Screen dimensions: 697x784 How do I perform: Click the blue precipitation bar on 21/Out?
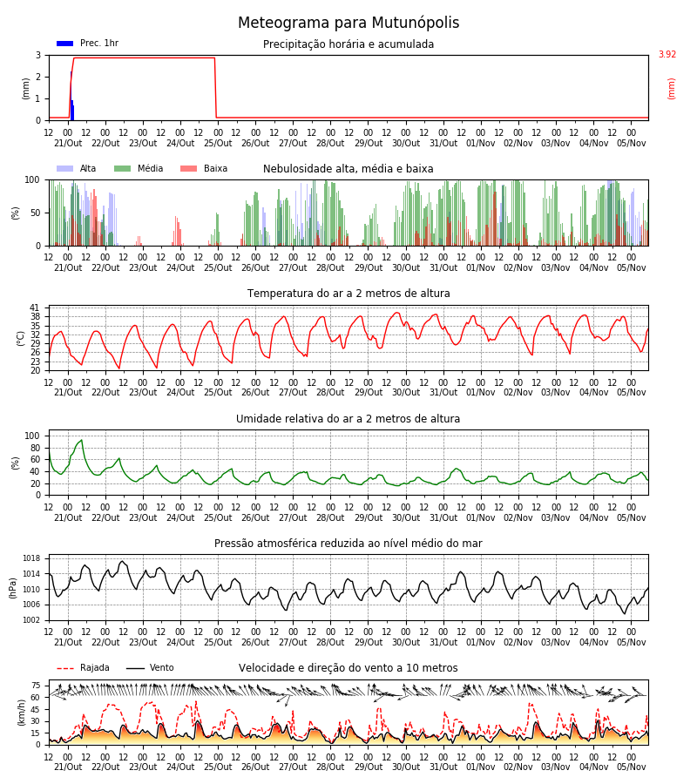72,96
